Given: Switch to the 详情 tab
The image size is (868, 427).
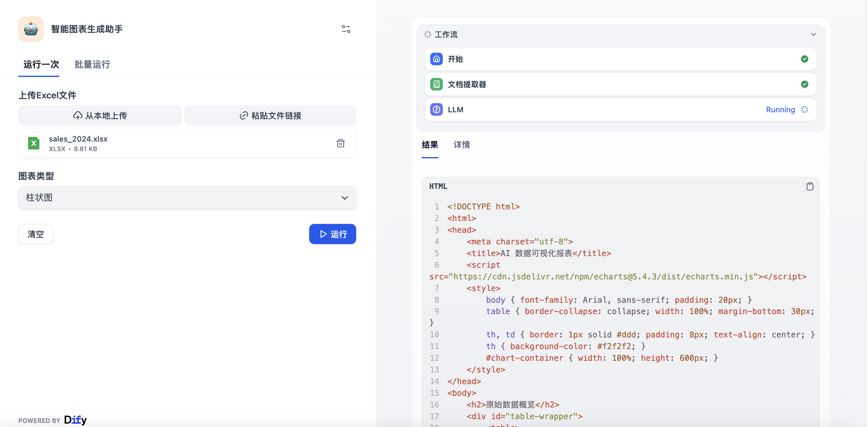Looking at the screenshot, I should coord(461,145).
